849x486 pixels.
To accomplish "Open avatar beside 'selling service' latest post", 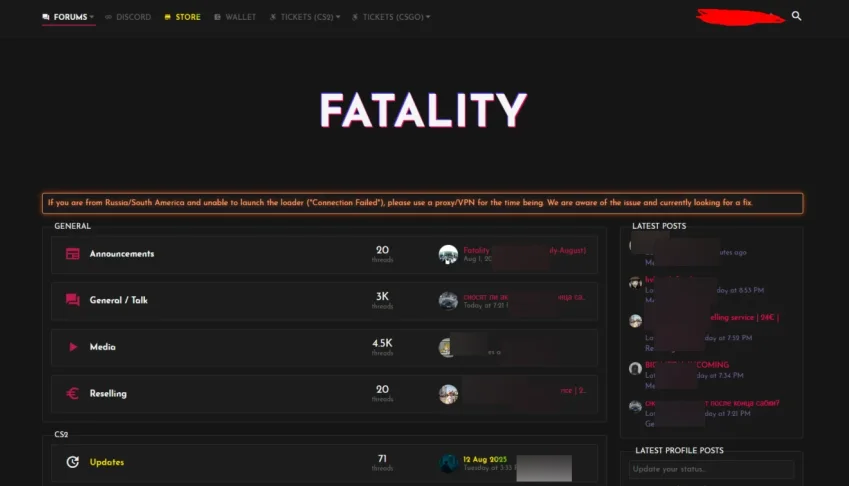I will click(x=635, y=321).
